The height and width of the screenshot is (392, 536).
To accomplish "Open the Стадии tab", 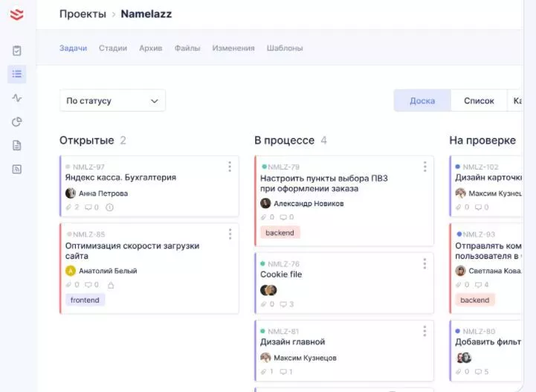I will pos(113,48).
